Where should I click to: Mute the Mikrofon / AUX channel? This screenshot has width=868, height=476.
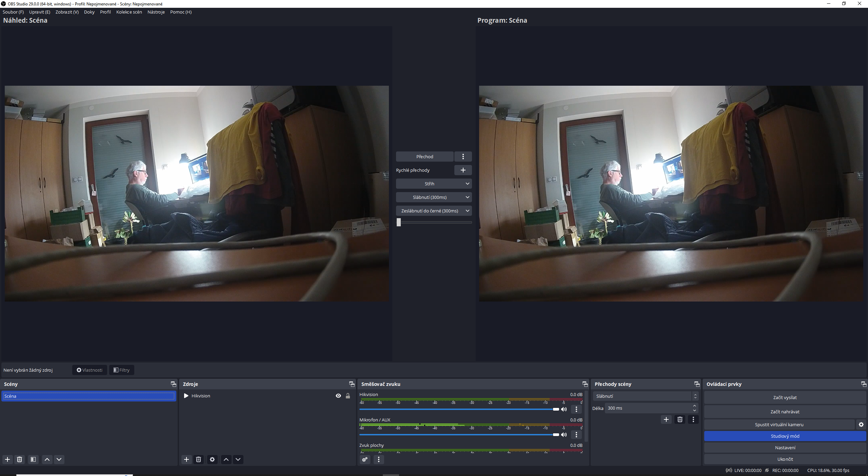pos(564,435)
